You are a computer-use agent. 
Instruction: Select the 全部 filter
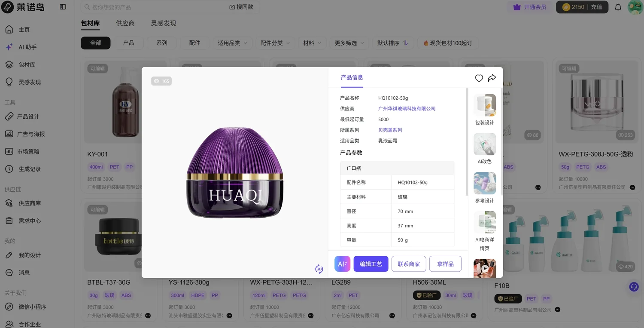[x=96, y=43]
